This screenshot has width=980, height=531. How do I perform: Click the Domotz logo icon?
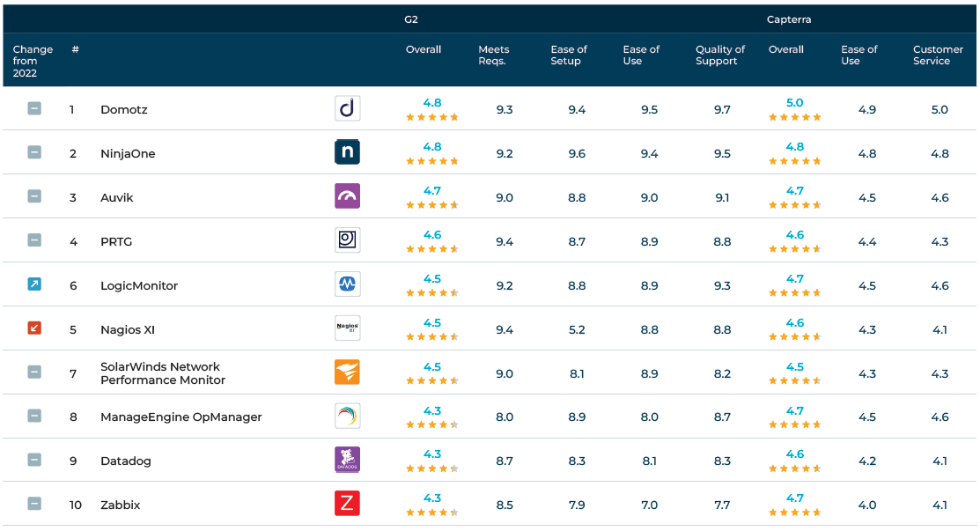[347, 108]
